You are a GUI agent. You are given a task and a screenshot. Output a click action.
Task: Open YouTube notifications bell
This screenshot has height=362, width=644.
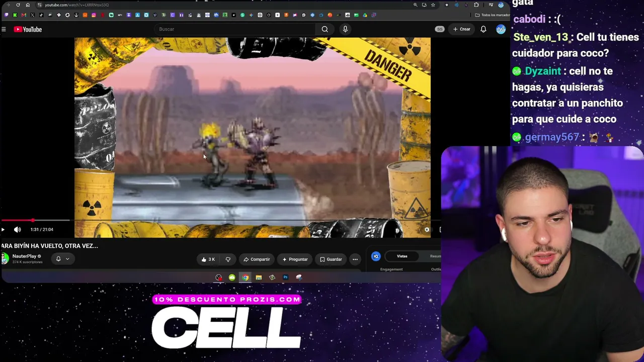[484, 29]
